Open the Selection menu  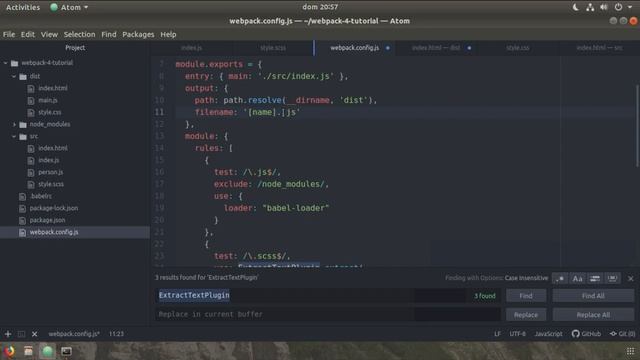click(79, 34)
